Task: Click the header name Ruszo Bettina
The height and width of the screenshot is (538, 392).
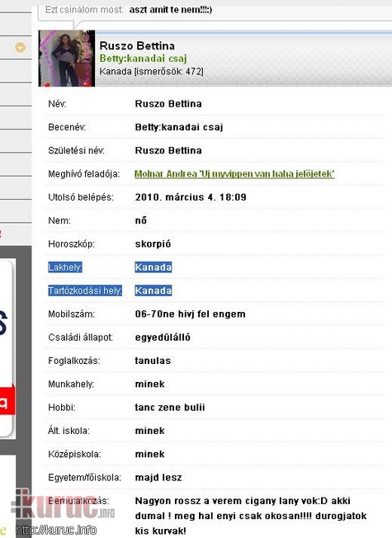Action: pos(137,46)
